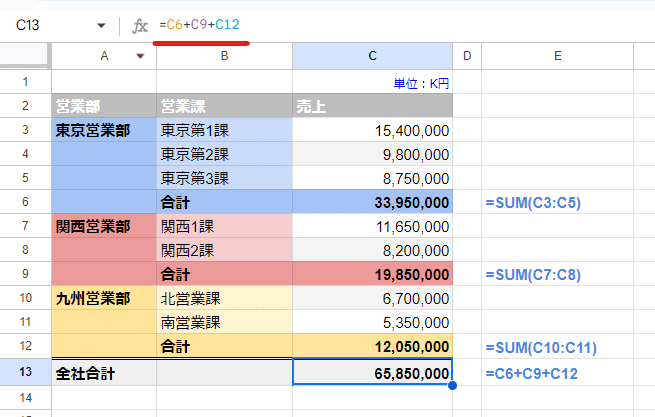Select column D header
Image resolution: width=655 pixels, height=417 pixels.
tap(467, 56)
